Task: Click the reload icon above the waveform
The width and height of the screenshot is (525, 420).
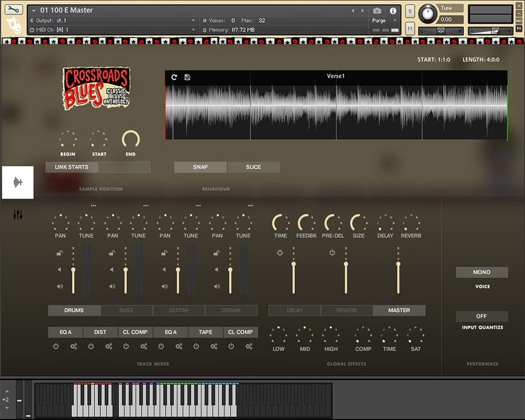Action: tap(174, 77)
